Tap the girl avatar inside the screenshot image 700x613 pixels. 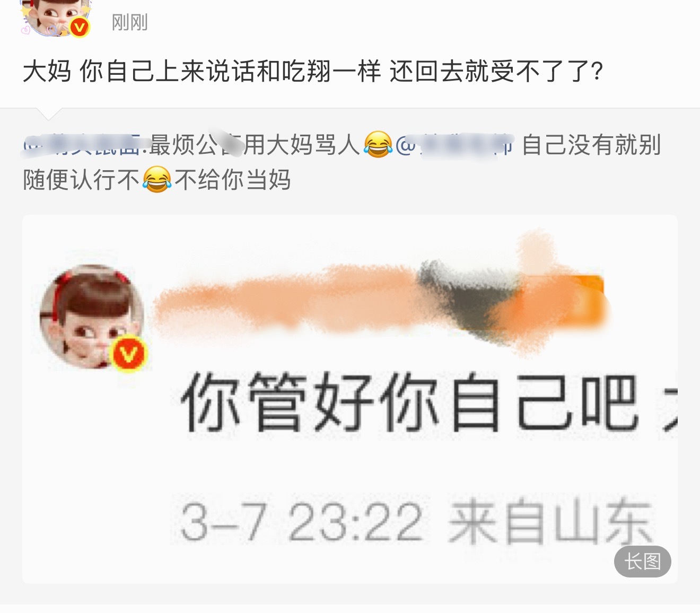click(x=92, y=316)
